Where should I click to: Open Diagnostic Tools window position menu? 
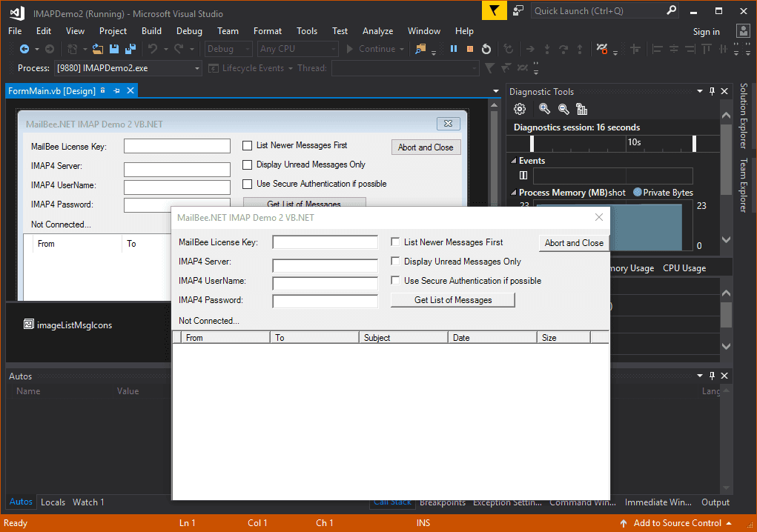[x=700, y=91]
